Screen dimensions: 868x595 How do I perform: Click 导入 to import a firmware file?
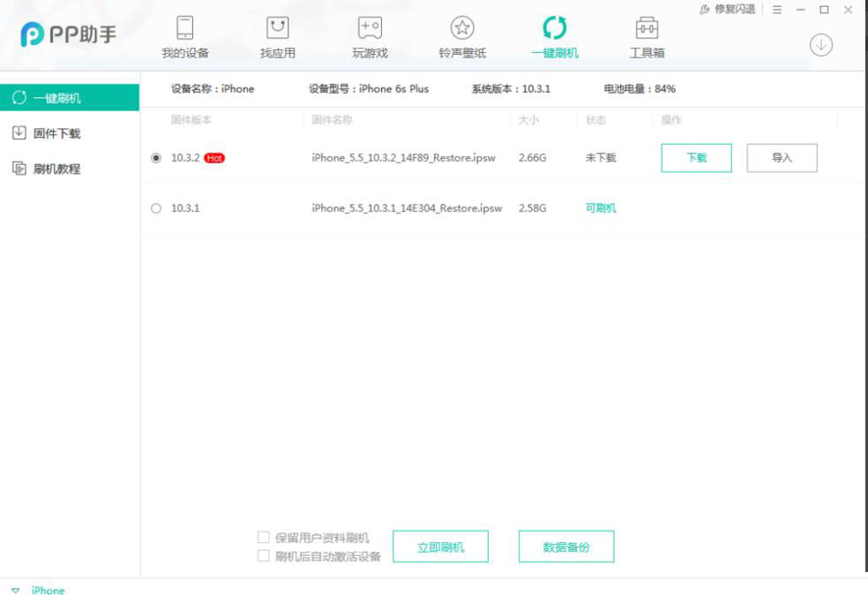click(x=783, y=156)
